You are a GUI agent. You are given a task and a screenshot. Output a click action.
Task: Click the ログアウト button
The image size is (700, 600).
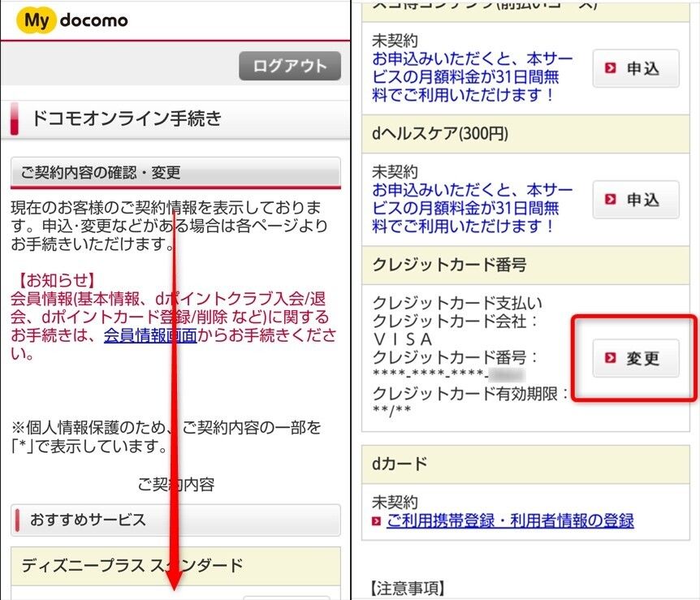[290, 66]
